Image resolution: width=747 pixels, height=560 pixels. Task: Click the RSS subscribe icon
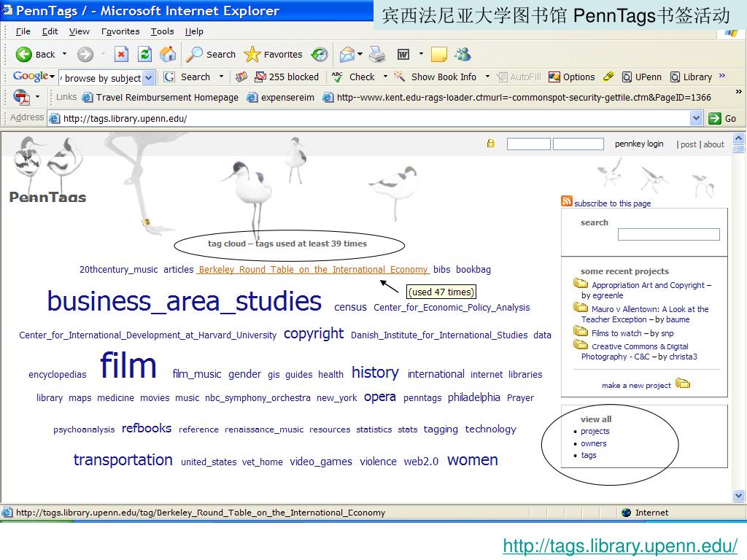pyautogui.click(x=566, y=201)
